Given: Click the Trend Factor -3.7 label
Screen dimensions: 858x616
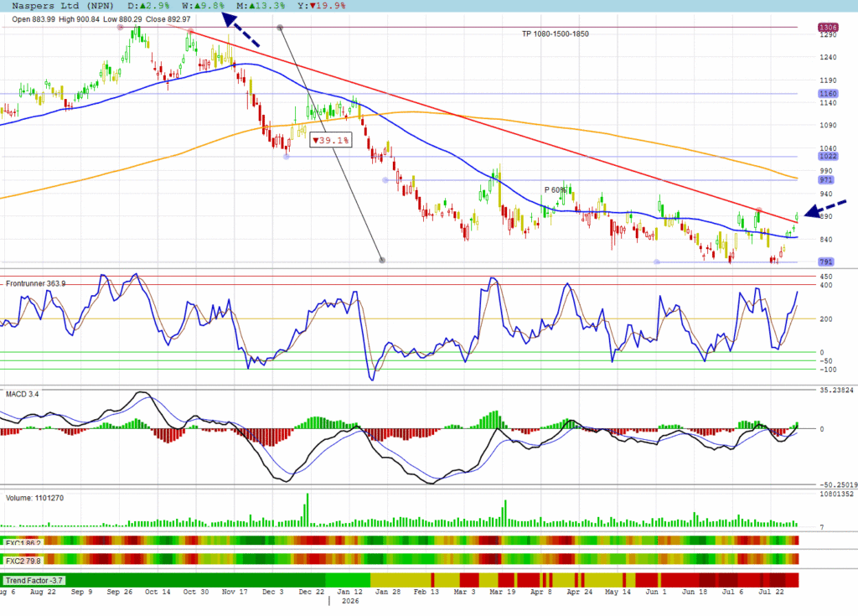Looking at the screenshot, I should [x=34, y=581].
